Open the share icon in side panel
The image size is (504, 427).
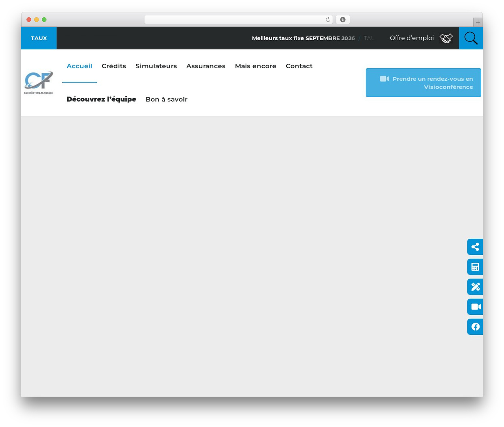[x=475, y=247]
